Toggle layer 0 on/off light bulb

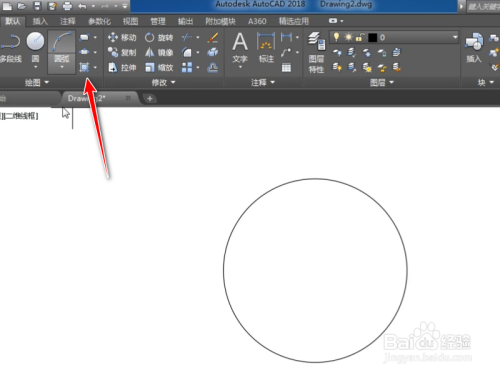336,37
